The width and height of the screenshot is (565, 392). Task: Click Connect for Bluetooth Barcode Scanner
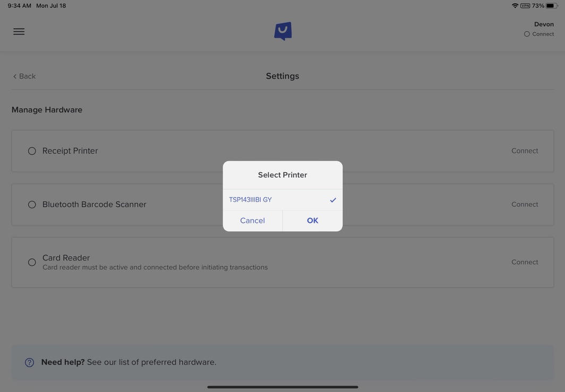tap(525, 204)
